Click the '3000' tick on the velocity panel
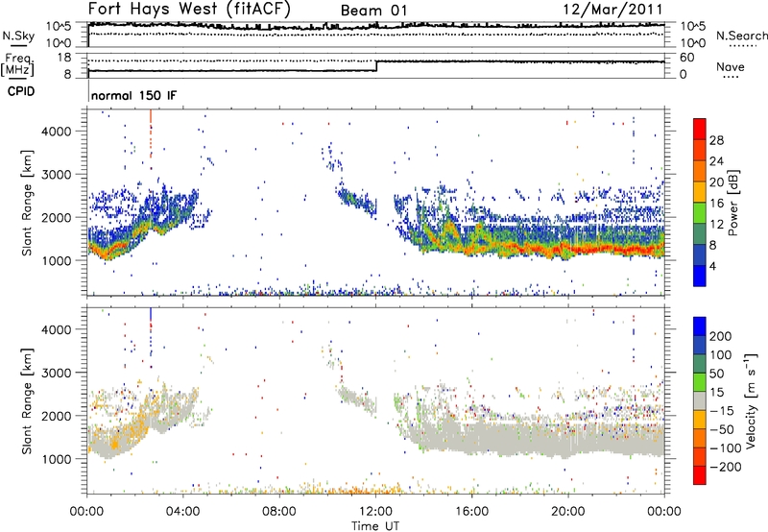768x532 pixels. pos(56,373)
